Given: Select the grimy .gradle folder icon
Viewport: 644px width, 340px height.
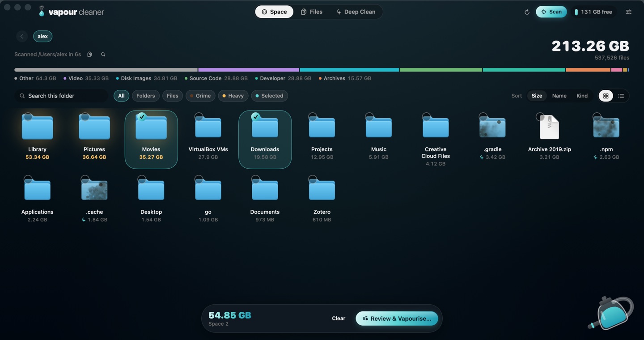Looking at the screenshot, I should pos(492,127).
